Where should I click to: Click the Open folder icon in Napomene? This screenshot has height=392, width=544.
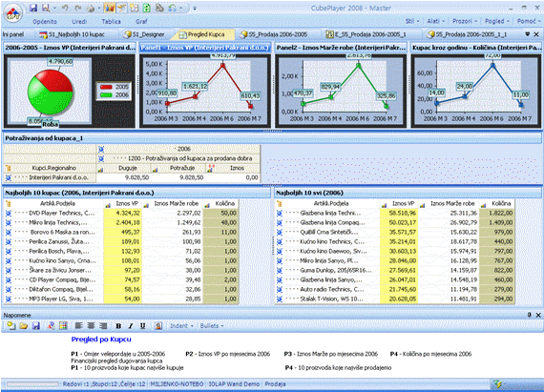(x=23, y=325)
